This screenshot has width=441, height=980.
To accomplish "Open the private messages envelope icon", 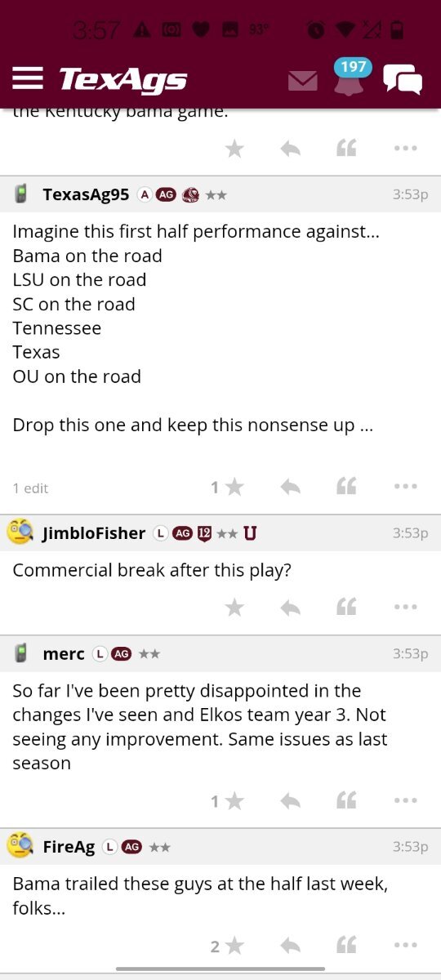I will (x=303, y=80).
